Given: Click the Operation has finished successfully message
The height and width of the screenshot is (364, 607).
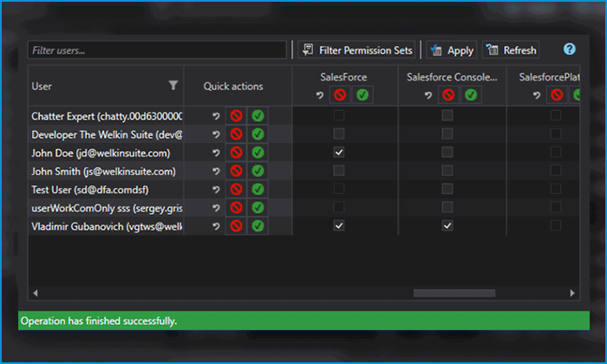Looking at the screenshot, I should tap(99, 321).
